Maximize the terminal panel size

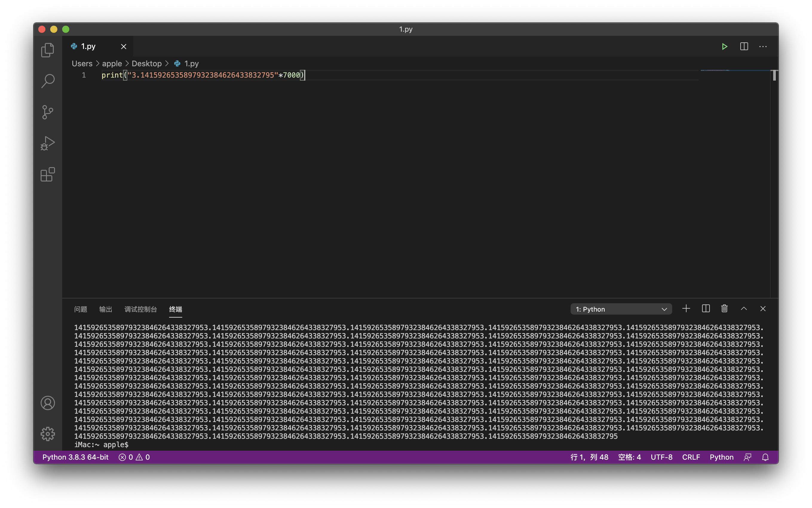[744, 308]
